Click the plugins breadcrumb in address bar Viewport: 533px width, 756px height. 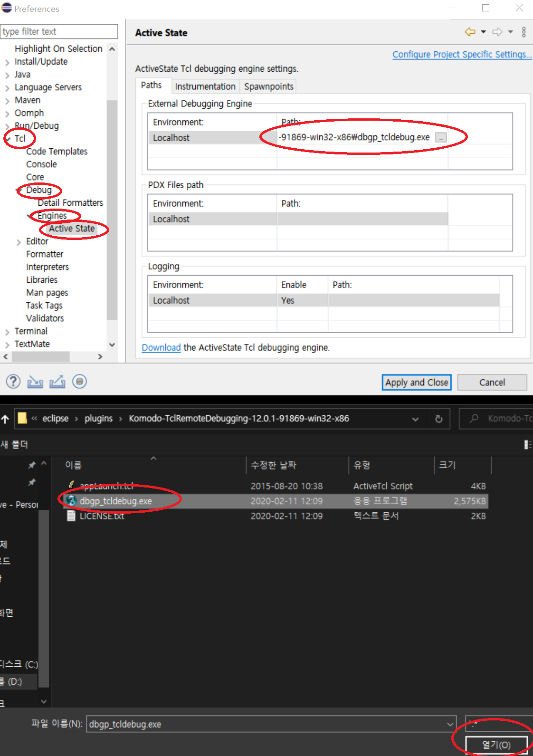[99, 419]
